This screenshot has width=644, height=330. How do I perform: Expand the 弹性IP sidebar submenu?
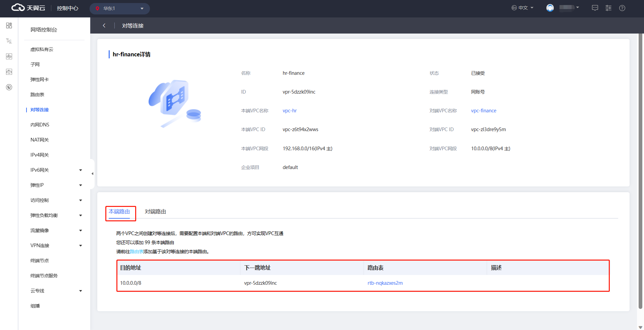click(80, 185)
